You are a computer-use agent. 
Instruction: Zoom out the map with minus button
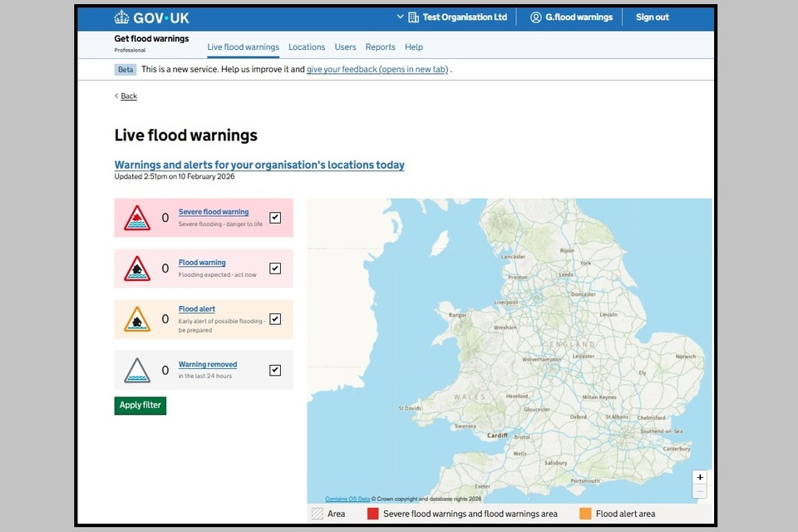(x=700, y=492)
